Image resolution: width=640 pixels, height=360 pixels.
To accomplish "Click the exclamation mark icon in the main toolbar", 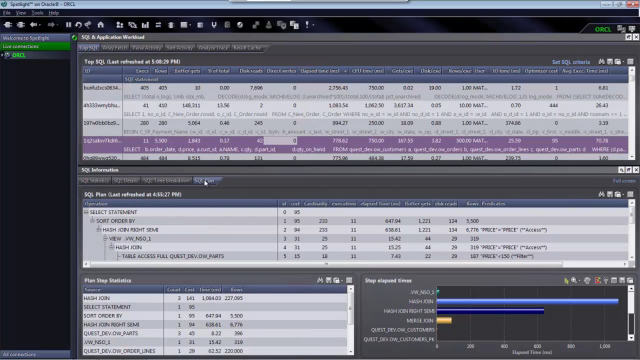I will coord(307,25).
